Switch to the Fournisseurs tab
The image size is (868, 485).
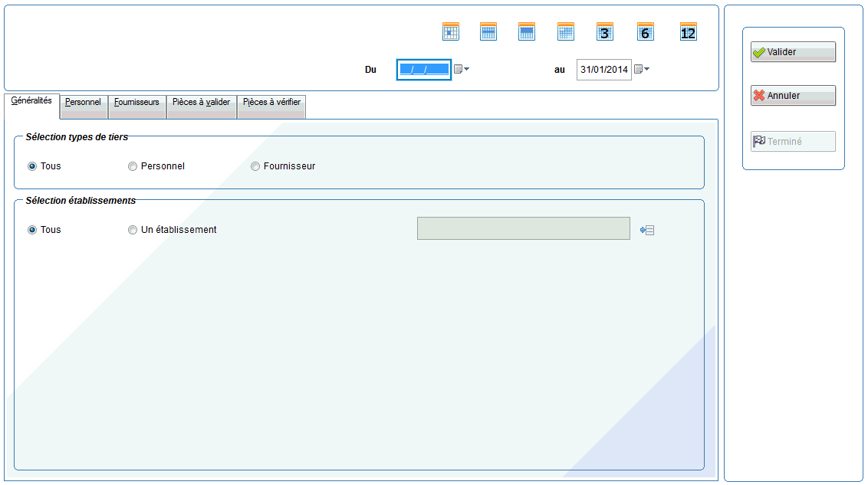click(136, 103)
